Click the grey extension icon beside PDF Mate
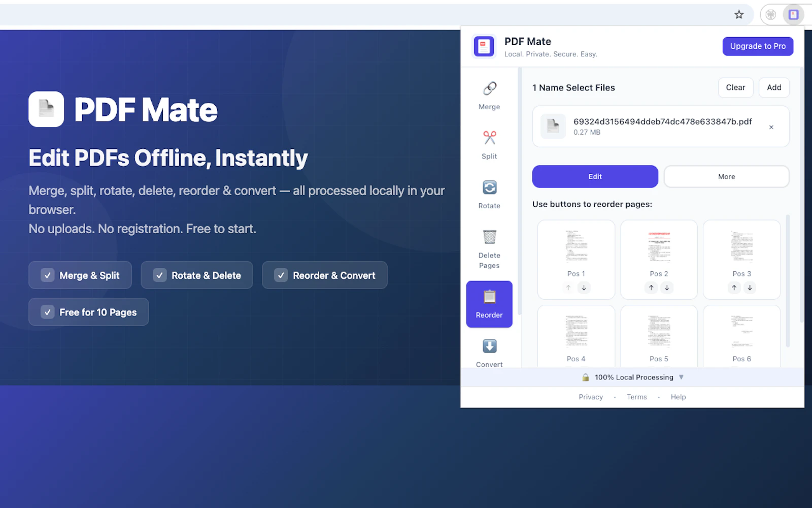The width and height of the screenshot is (812, 508). pyautogui.click(x=771, y=15)
